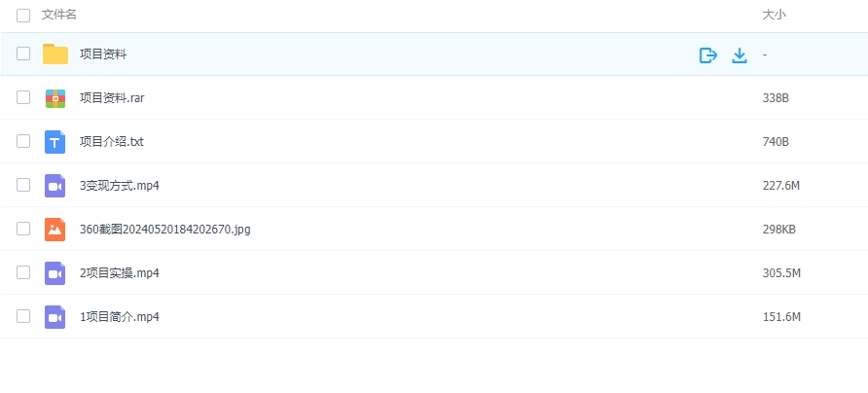This screenshot has height=393, width=868.
Task: Sort by the 大小 column header
Action: [774, 15]
